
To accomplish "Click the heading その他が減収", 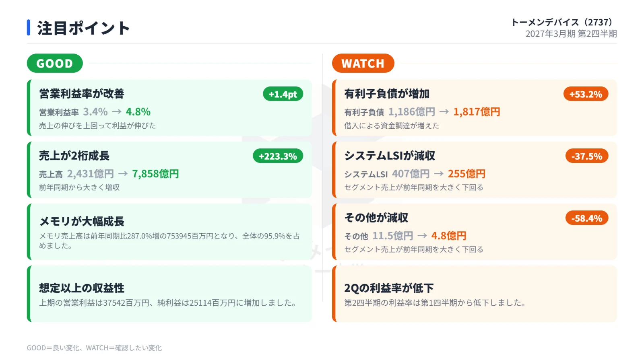I will [x=376, y=218].
